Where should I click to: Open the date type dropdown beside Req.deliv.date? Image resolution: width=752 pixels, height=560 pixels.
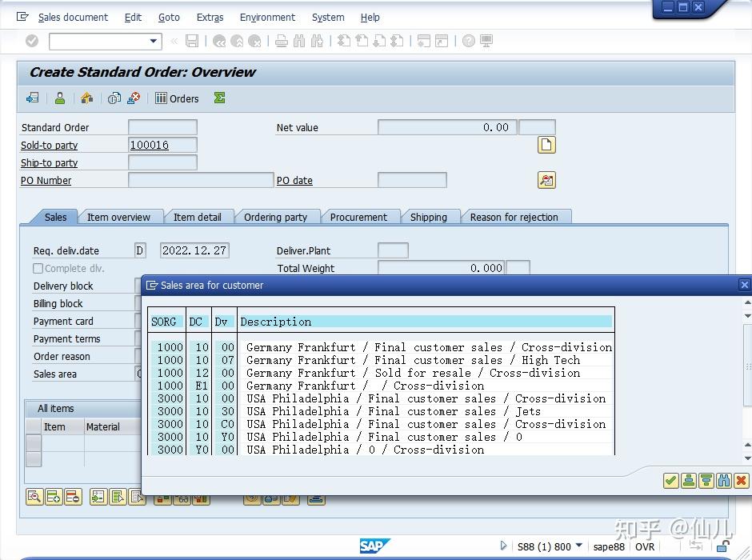coord(139,250)
